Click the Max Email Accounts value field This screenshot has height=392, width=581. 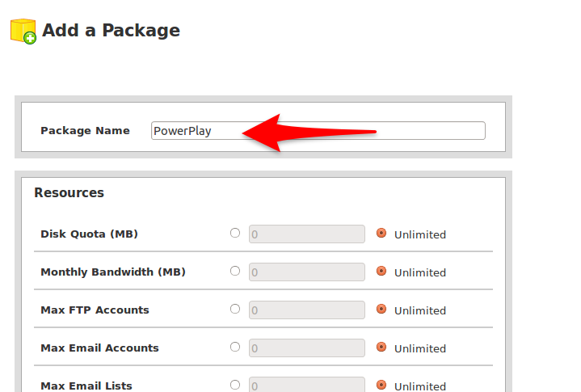(307, 348)
